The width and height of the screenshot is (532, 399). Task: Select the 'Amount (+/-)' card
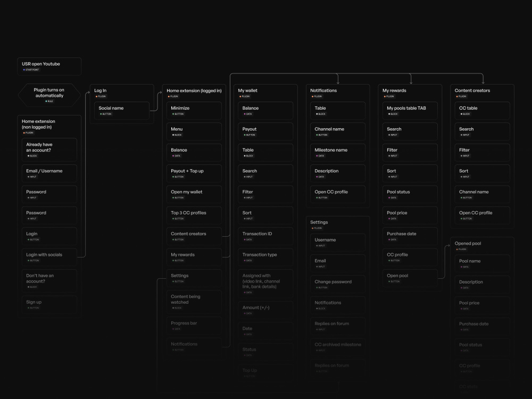pos(265,310)
